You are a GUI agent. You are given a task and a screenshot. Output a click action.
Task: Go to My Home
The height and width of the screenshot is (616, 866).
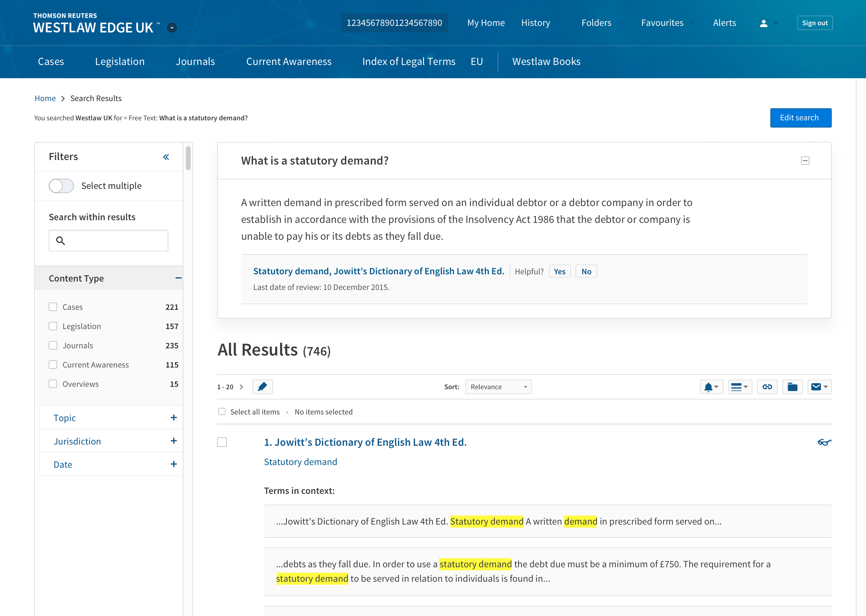pos(486,23)
